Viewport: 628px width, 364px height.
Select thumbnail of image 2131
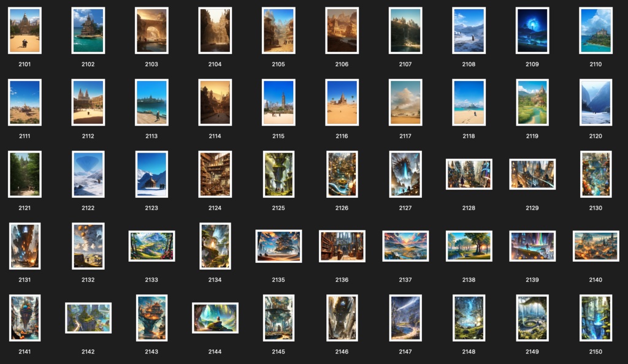click(x=25, y=246)
